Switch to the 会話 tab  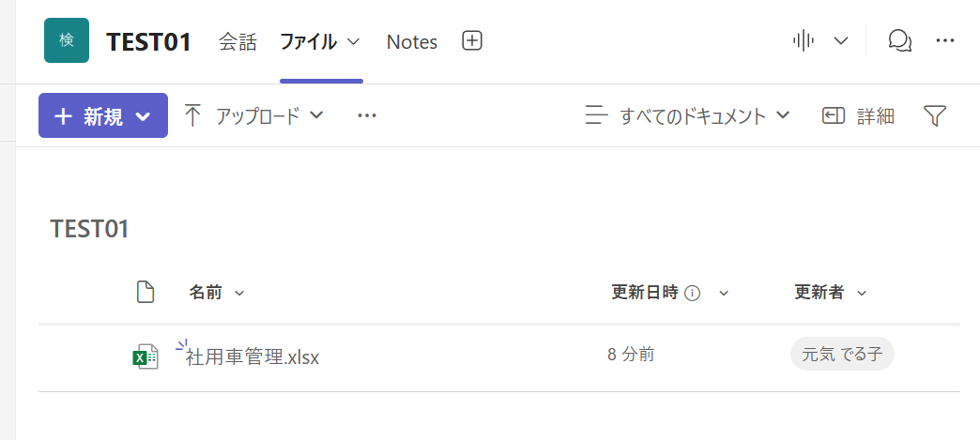click(x=237, y=41)
